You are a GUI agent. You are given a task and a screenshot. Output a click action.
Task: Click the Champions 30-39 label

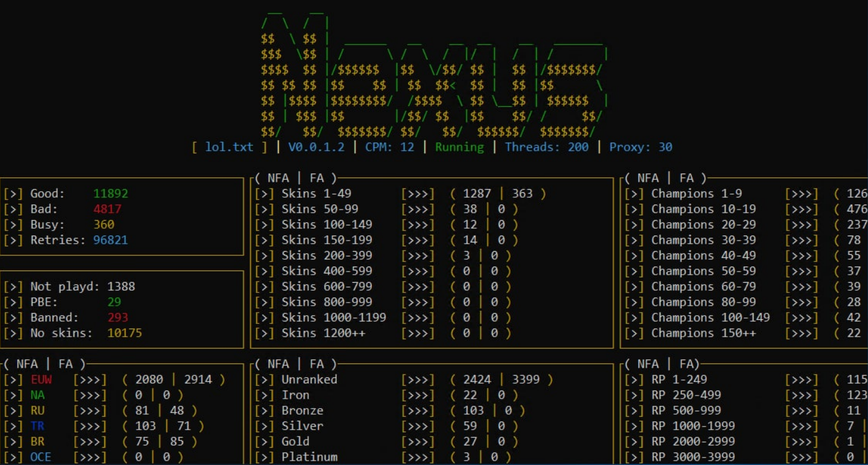pos(704,240)
